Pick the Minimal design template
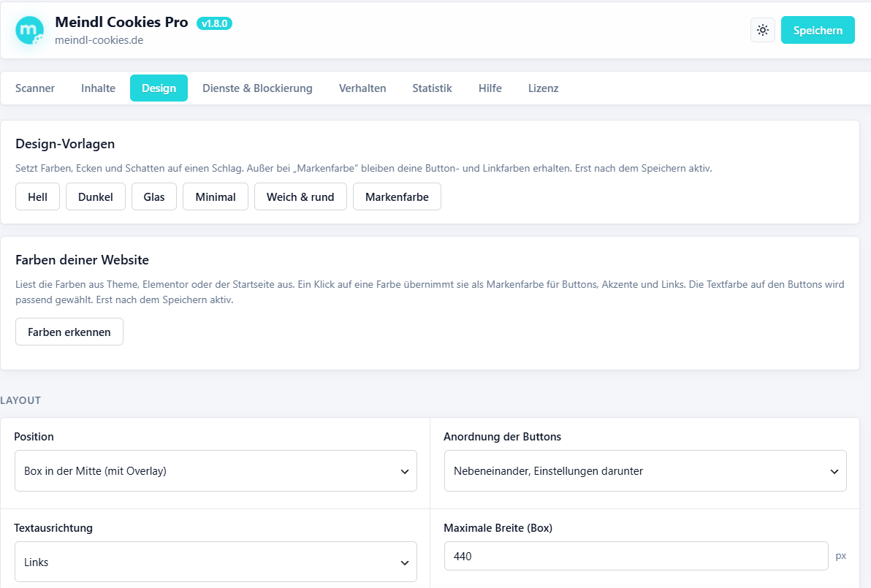 216,196
